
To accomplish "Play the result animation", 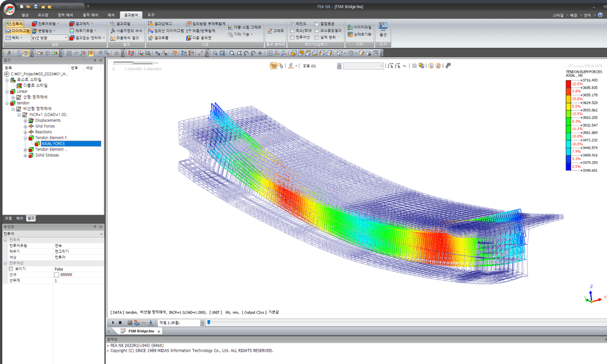I will pos(113,322).
